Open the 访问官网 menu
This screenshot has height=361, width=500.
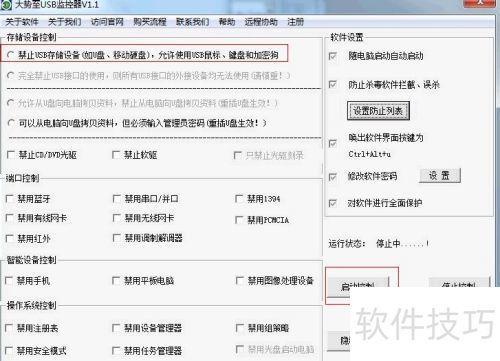107,22
